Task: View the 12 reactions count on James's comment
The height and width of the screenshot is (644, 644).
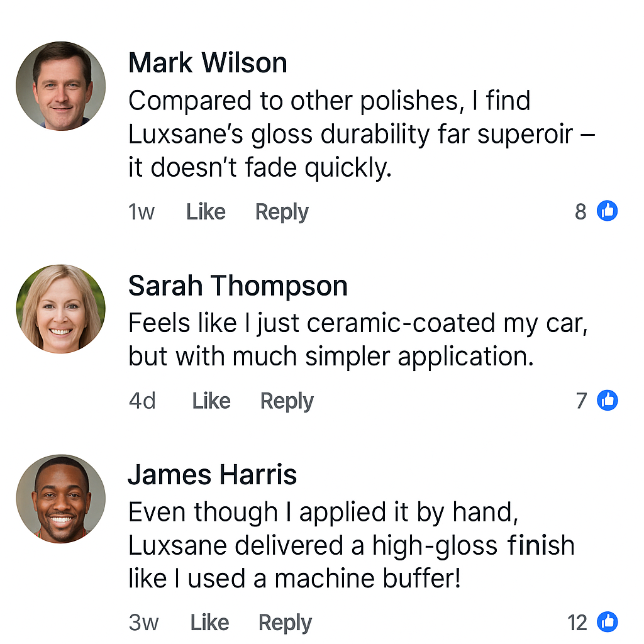Action: (577, 623)
